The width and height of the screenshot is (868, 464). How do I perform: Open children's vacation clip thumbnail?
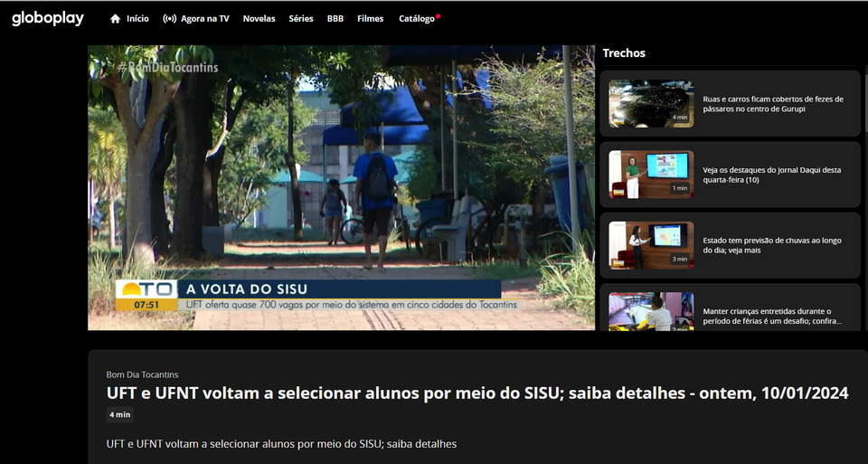pyautogui.click(x=651, y=311)
